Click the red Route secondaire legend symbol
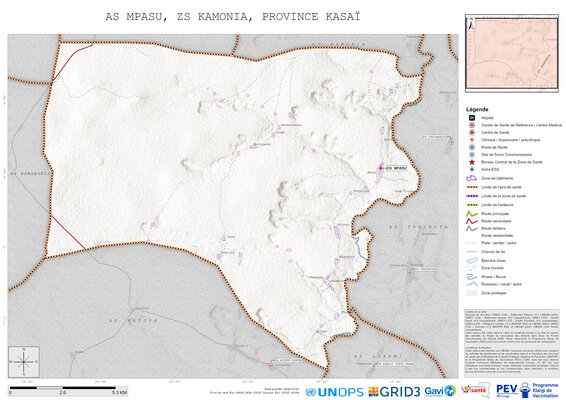This screenshot has height=400, width=566. pyautogui.click(x=471, y=221)
